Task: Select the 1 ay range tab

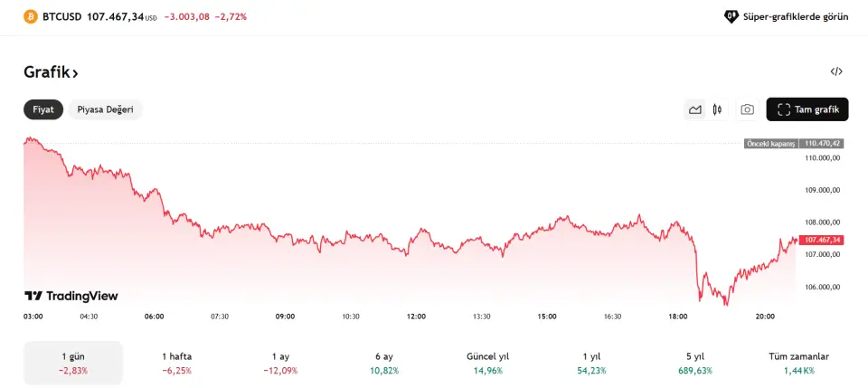Action: [x=280, y=363]
